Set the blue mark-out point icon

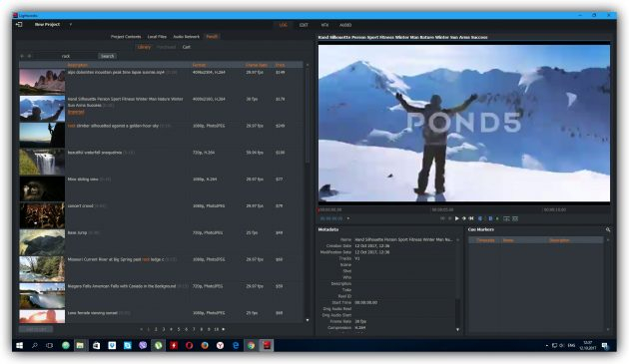point(490,218)
